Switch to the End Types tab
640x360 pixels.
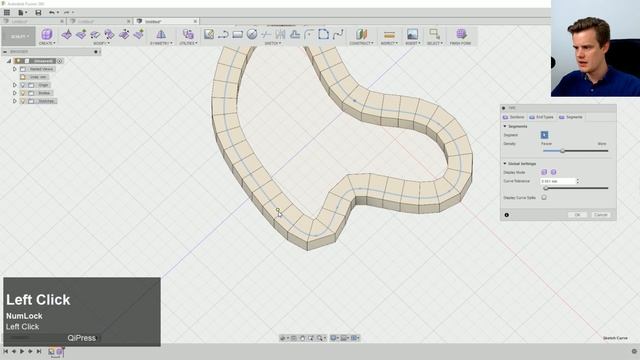542,117
